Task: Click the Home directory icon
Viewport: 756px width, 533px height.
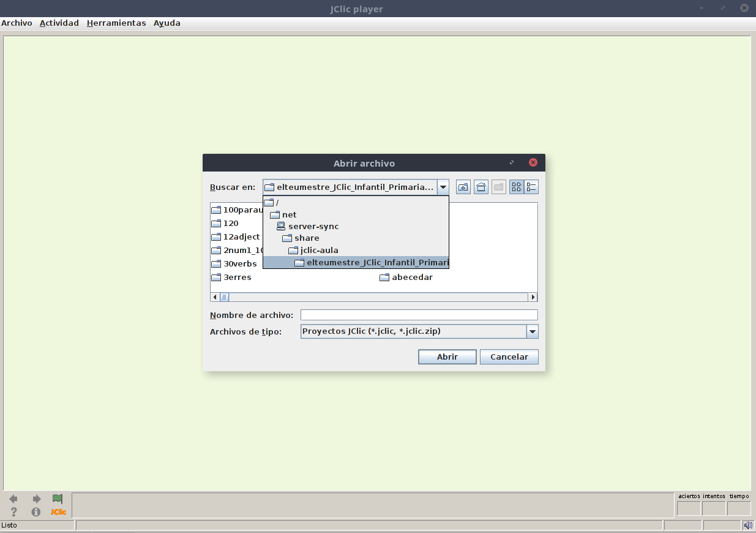Action: pyautogui.click(x=481, y=187)
